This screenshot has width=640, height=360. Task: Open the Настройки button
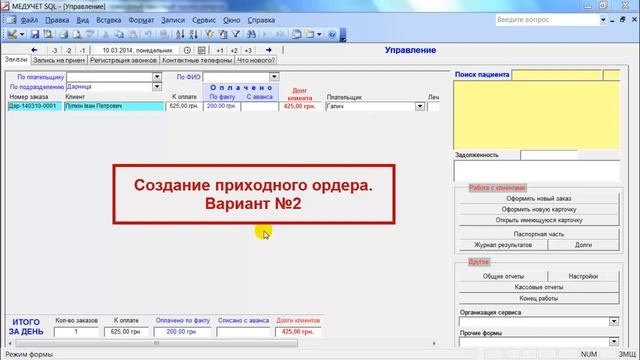(x=583, y=276)
